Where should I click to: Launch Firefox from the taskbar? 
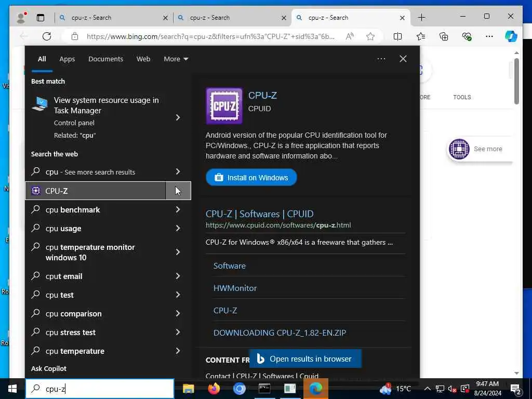pos(214,389)
